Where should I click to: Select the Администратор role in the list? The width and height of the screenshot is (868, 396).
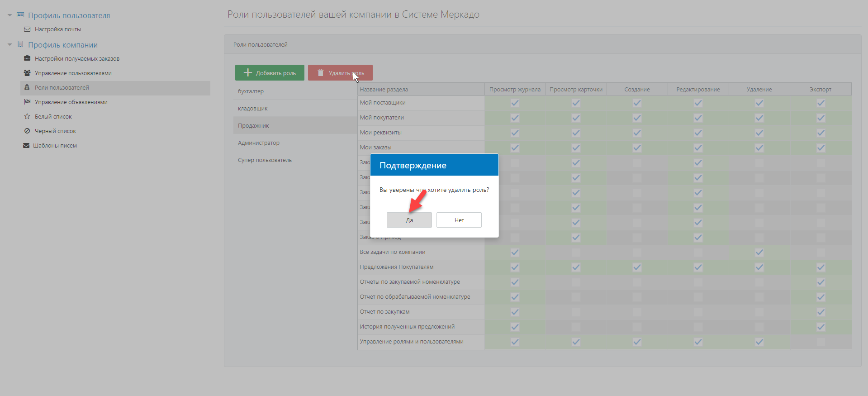(x=259, y=143)
